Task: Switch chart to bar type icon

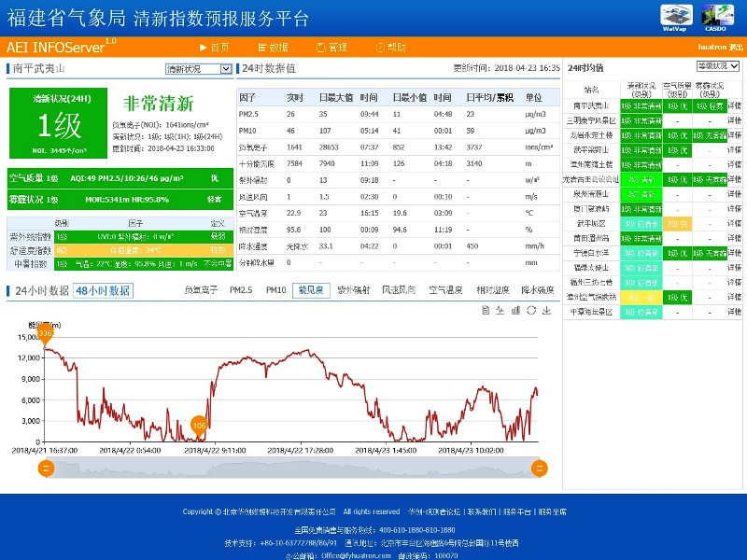Action: pyautogui.click(x=515, y=309)
